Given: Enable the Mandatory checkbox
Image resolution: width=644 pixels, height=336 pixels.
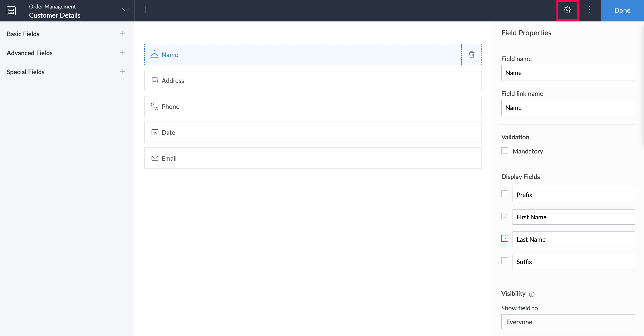Looking at the screenshot, I should click(504, 151).
